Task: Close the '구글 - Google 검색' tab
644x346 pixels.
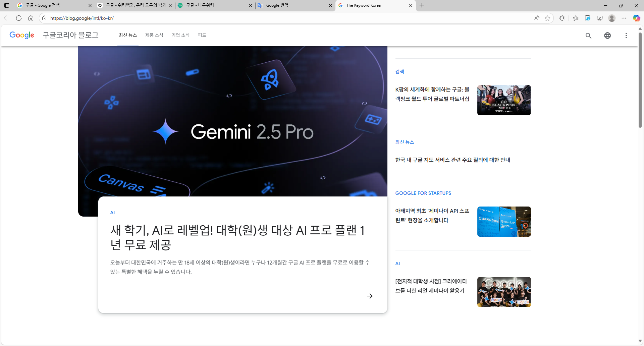Action: pyautogui.click(x=90, y=5)
